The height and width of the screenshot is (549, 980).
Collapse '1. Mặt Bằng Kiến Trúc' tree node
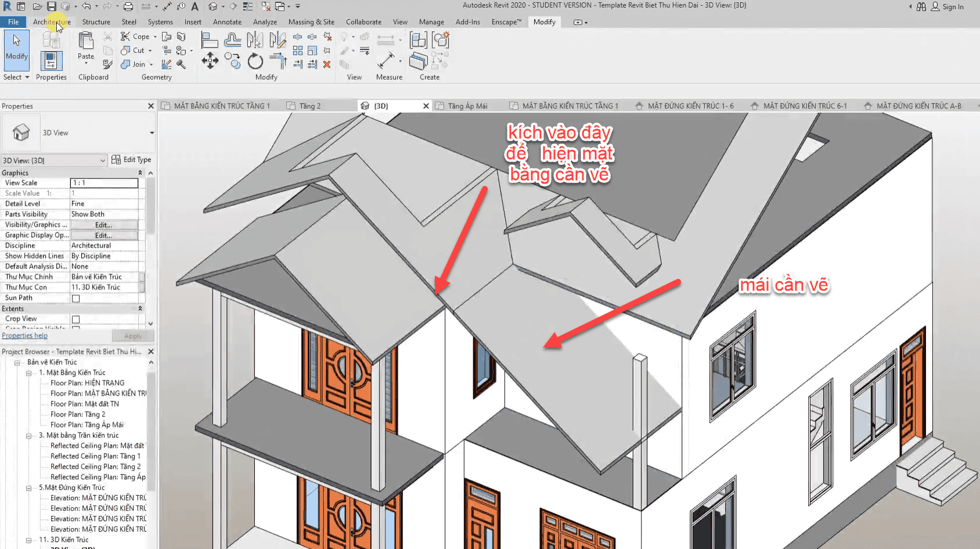pyautogui.click(x=28, y=373)
